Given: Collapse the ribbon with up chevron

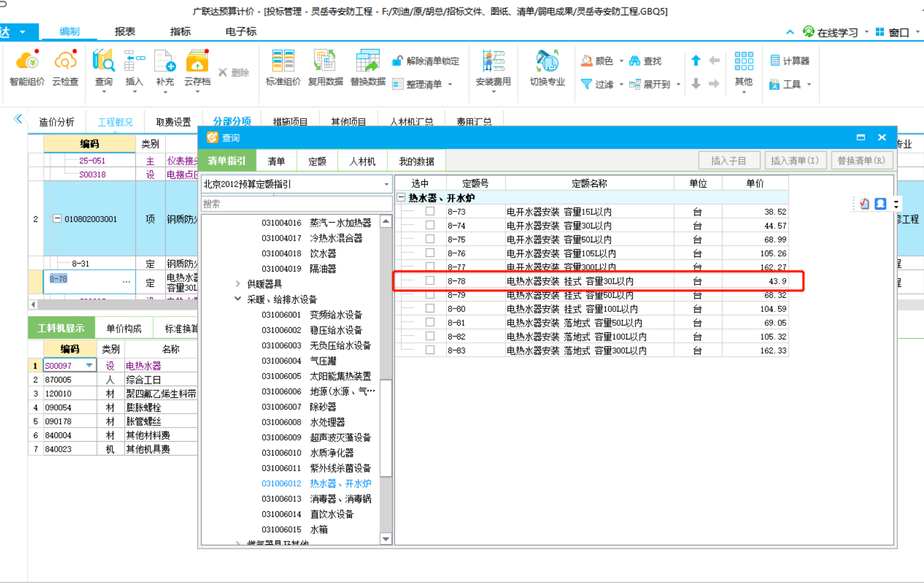Looking at the screenshot, I should pyautogui.click(x=790, y=32).
